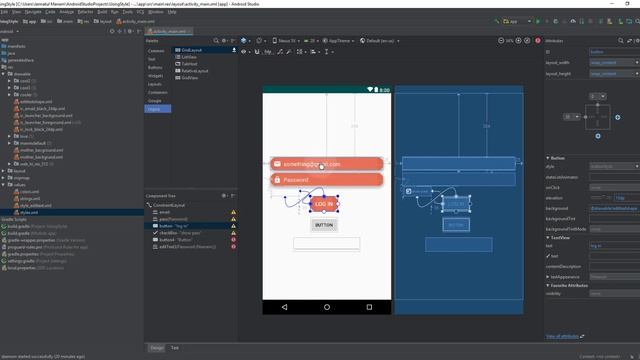The height and width of the screenshot is (360, 640).
Task: Click the ID input field in Attributes
Action: click(614, 52)
